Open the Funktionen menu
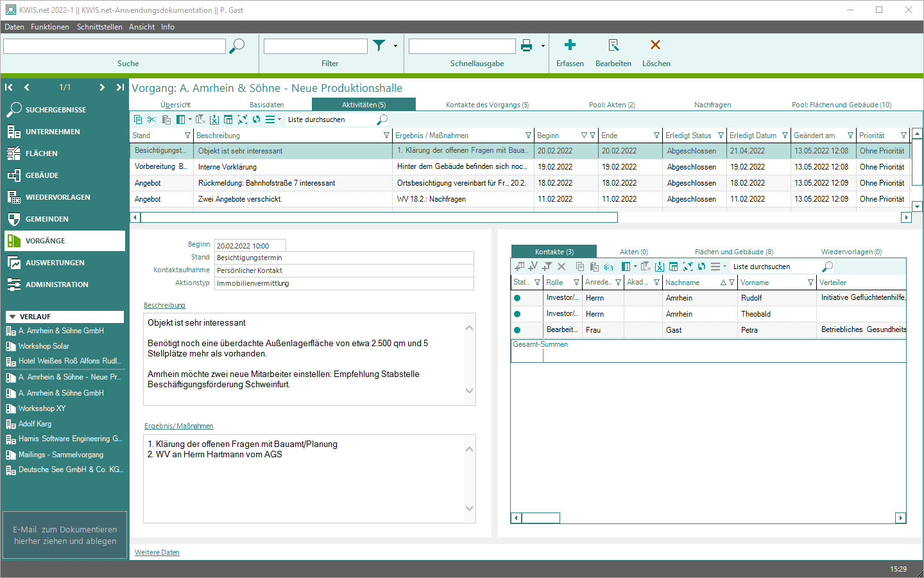The image size is (924, 578). point(50,27)
